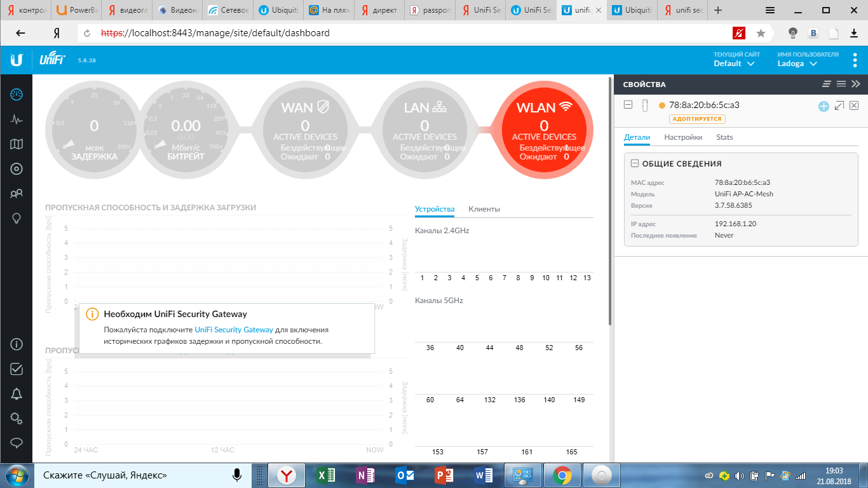
Task: Open the Current Site 'Default' dropdown
Action: click(734, 64)
